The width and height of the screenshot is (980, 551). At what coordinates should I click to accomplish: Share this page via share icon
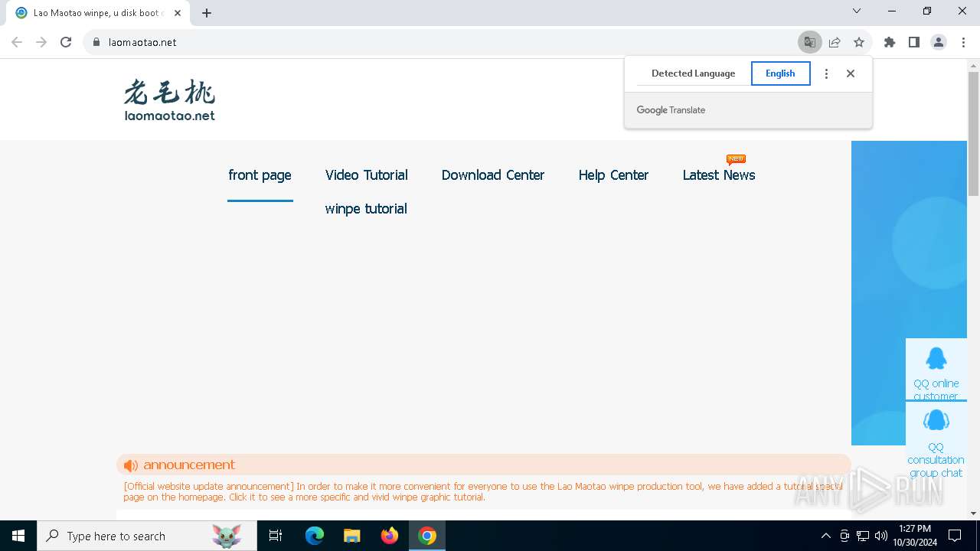click(x=835, y=42)
